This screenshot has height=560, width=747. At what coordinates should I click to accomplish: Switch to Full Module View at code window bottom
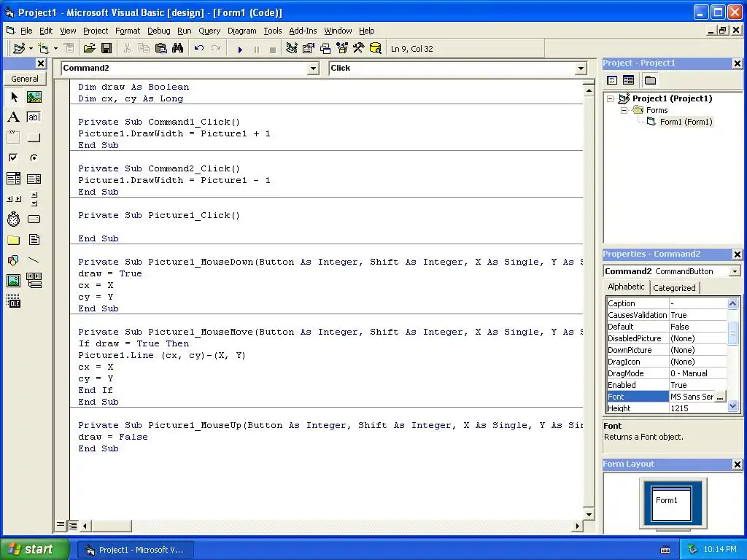(x=73, y=525)
